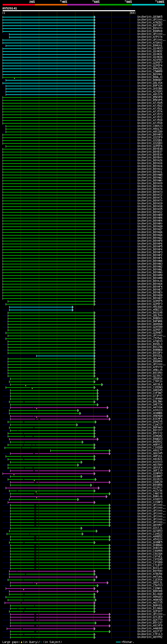Select label UniRef100_A9MB52

150,536
